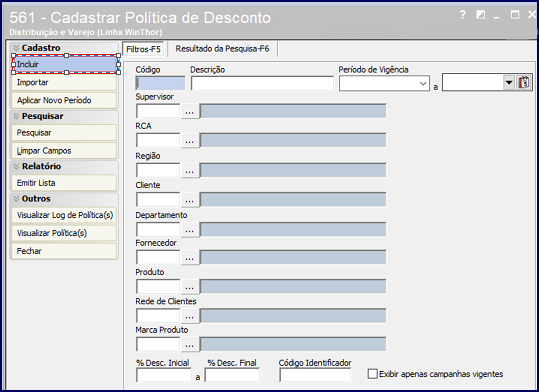
Task: Focus the Código input field
Action: click(160, 84)
